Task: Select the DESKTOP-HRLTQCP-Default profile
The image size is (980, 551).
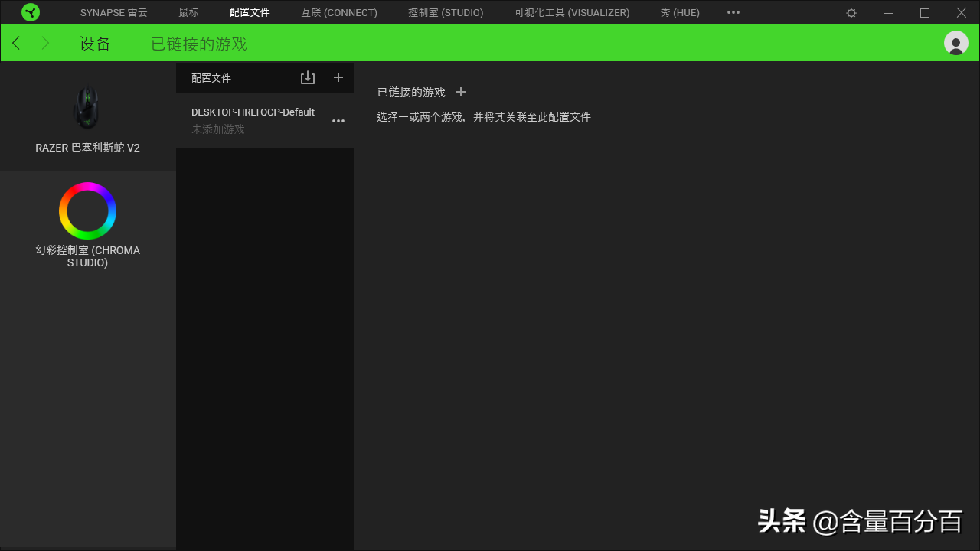Action: [x=265, y=121]
